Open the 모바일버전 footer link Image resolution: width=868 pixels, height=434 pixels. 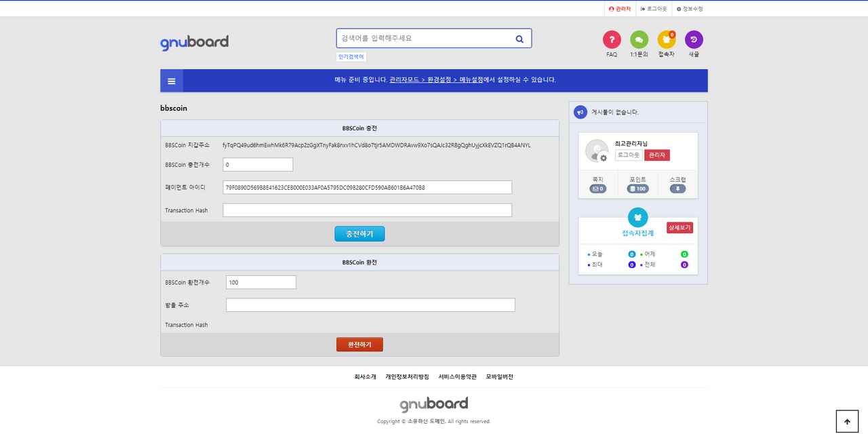coord(500,377)
